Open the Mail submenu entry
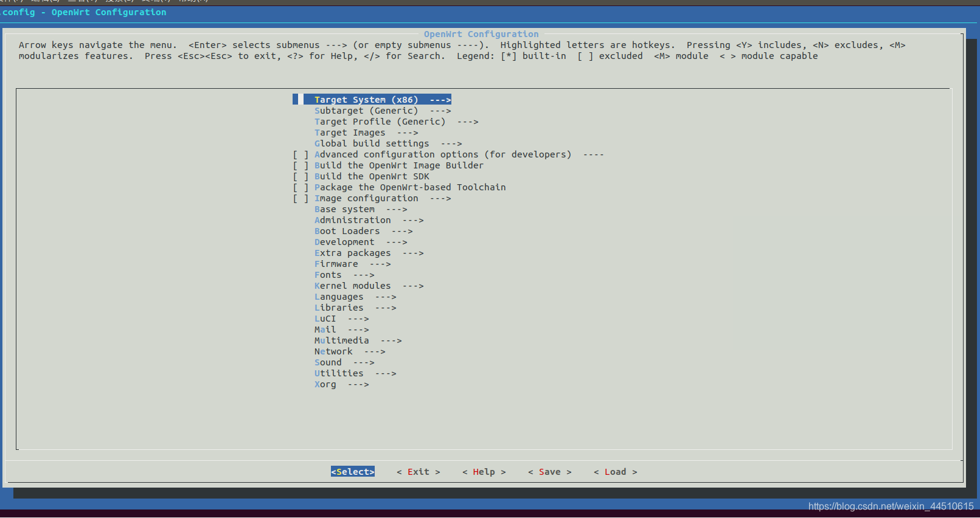The width and height of the screenshot is (980, 518). tap(341, 330)
